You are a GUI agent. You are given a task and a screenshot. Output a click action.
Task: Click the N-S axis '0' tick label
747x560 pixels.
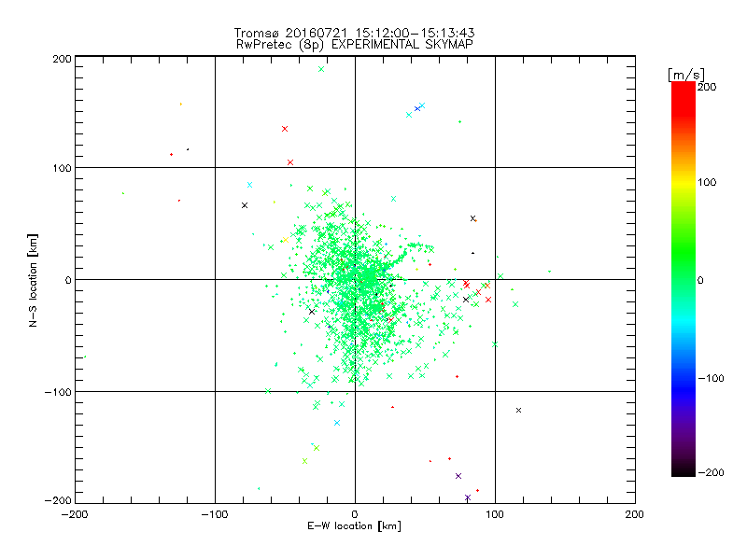(x=68, y=280)
